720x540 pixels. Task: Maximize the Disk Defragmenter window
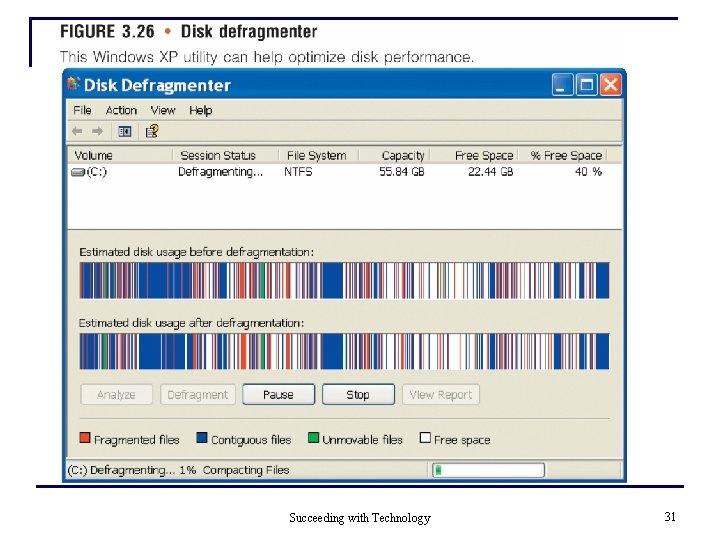(x=586, y=85)
